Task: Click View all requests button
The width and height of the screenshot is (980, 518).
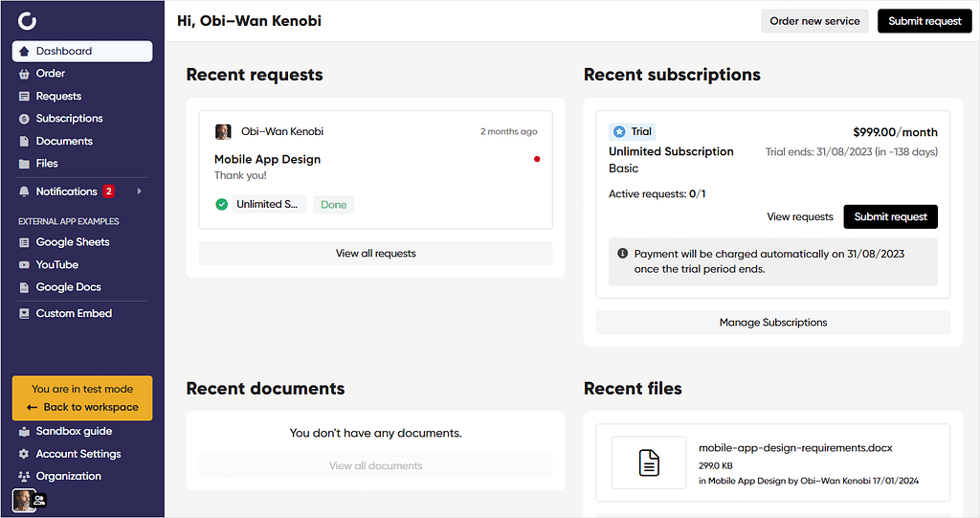Action: (x=375, y=254)
